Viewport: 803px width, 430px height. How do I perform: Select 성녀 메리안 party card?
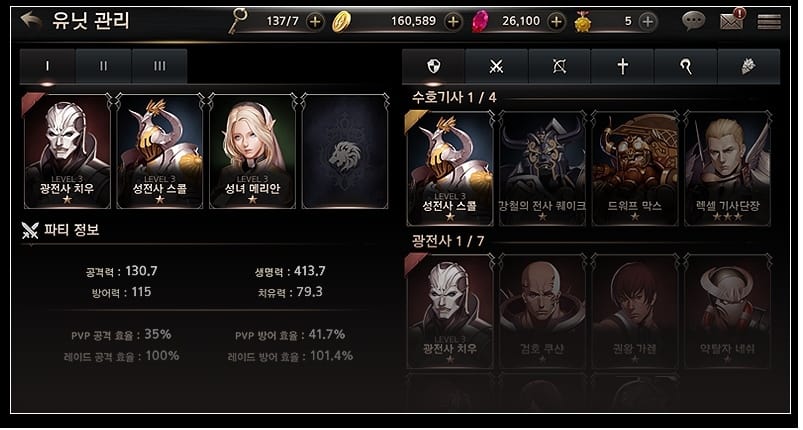pos(252,151)
